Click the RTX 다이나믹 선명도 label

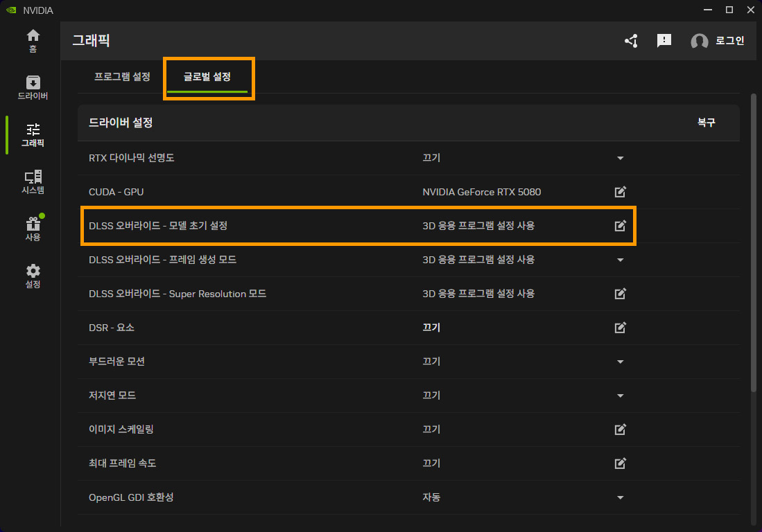[131, 158]
